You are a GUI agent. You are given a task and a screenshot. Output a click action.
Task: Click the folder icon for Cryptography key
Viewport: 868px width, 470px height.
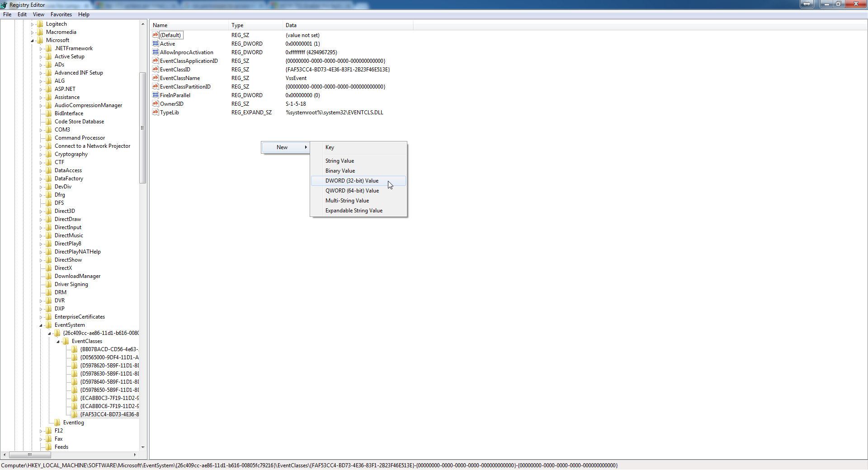(49, 154)
